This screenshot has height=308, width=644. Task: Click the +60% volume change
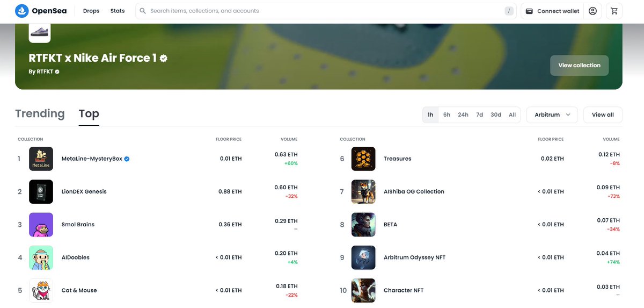(291, 163)
